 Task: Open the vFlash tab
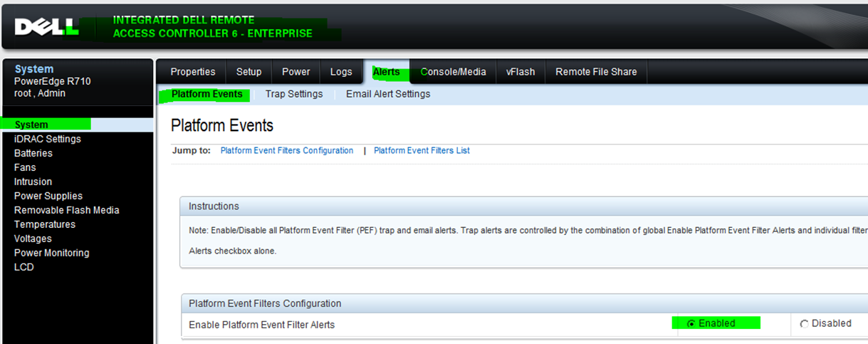(x=521, y=72)
